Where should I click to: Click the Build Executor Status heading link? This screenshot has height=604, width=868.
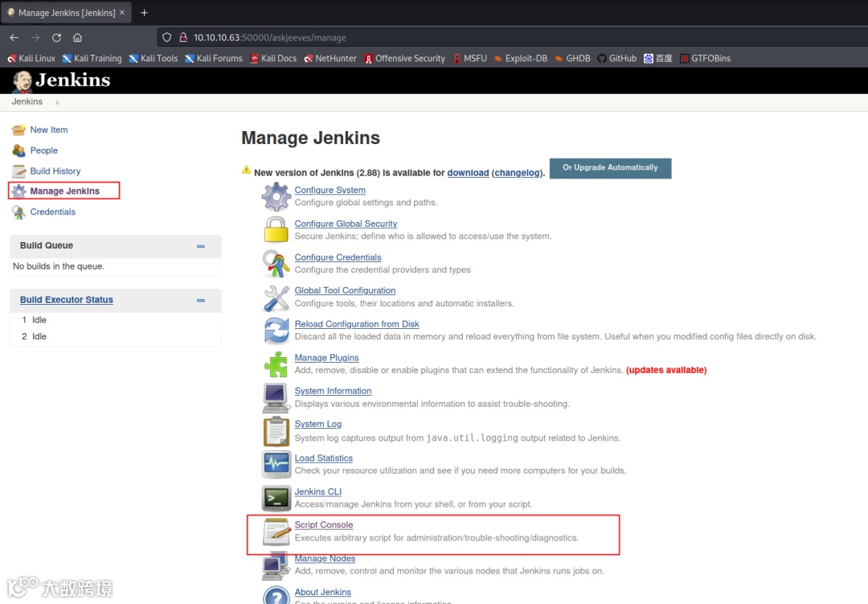click(x=67, y=300)
